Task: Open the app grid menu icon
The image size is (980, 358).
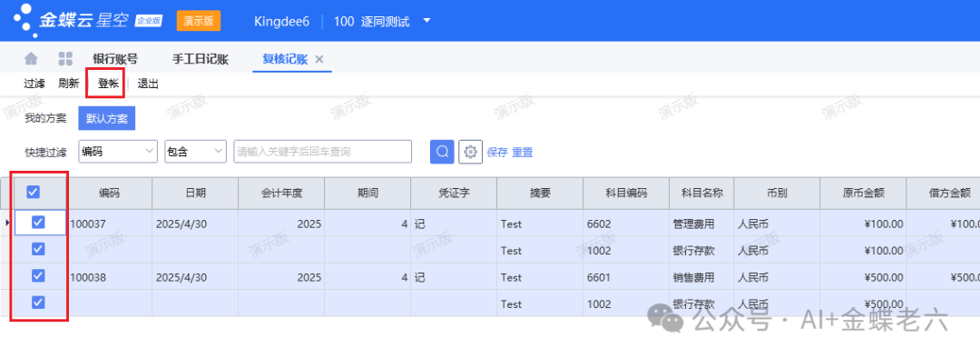Action: [65, 59]
